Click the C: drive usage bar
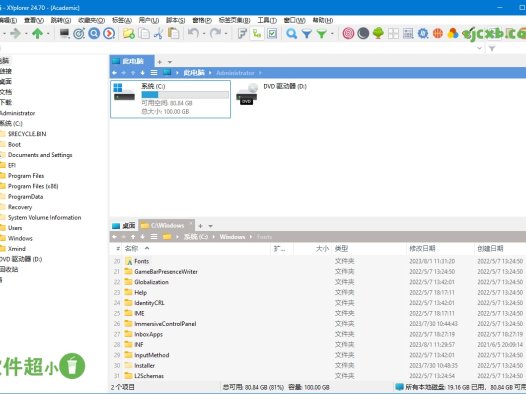Viewport: 526px width, 394px height. [185, 95]
